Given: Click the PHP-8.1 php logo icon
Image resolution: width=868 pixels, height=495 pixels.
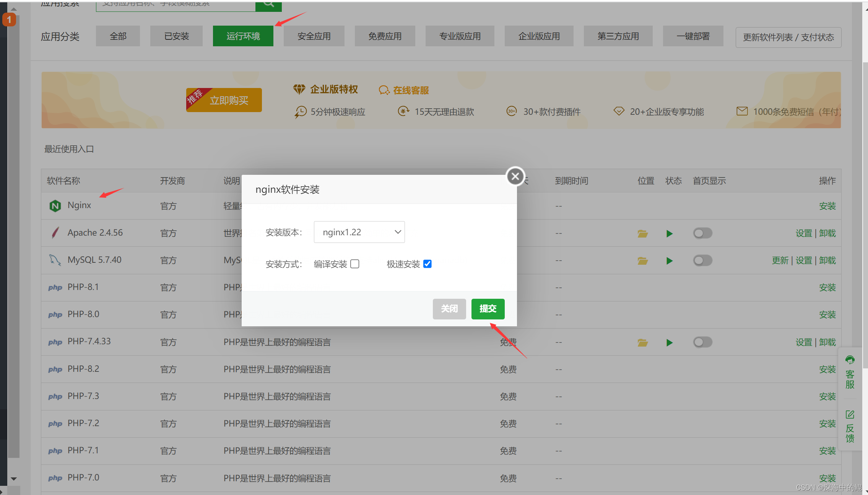Looking at the screenshot, I should [x=55, y=288].
